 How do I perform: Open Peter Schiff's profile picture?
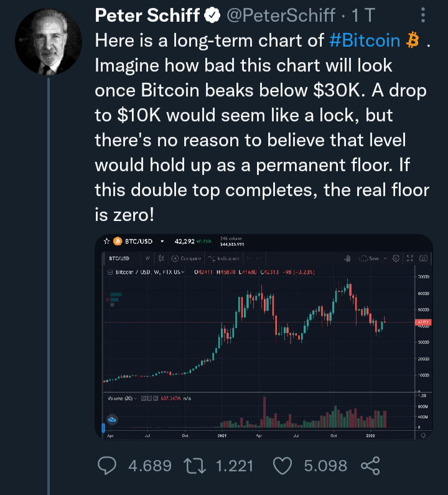49,42
